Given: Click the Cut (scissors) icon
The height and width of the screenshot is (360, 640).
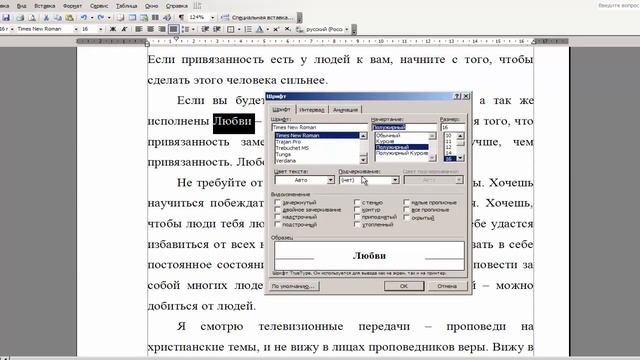Looking at the screenshot, I should [46, 18].
